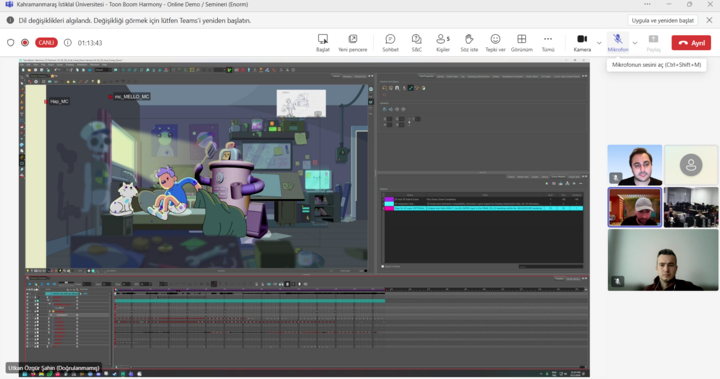Select the Hap_MC peg label in Harmony
720x379 pixels.
coord(59,101)
